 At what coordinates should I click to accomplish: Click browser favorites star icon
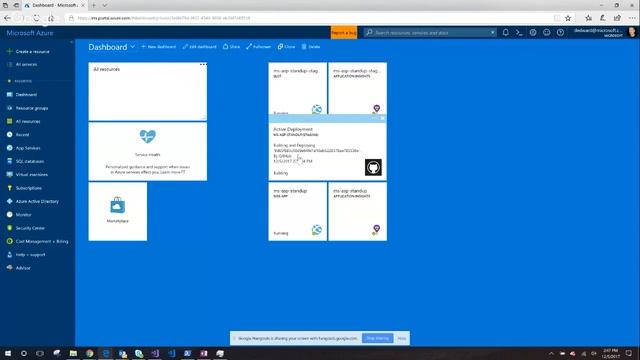point(568,18)
